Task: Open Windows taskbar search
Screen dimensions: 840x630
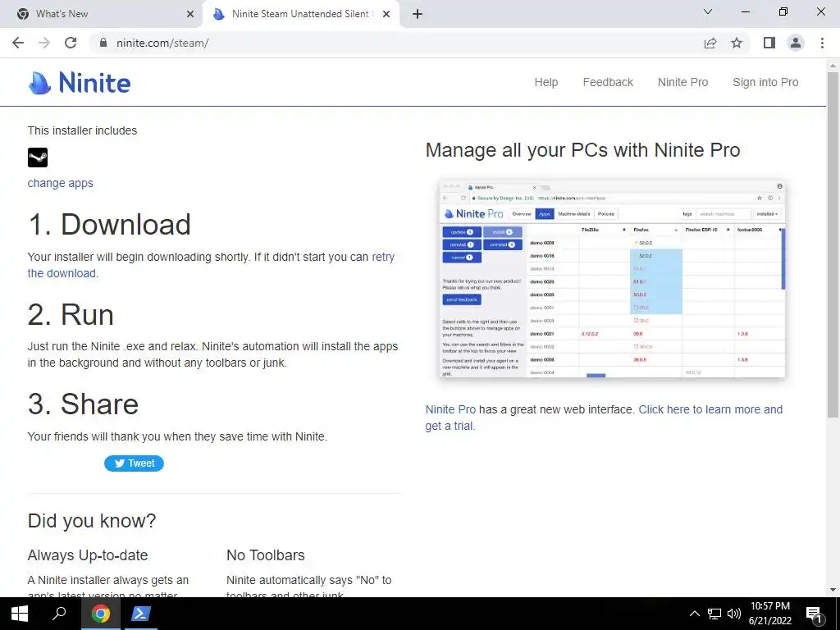Action: [59, 614]
